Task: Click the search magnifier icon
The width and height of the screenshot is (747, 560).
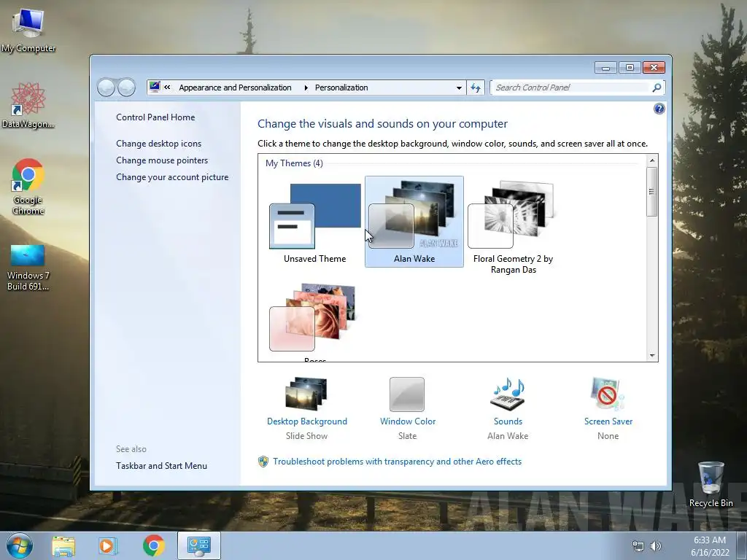Action: coord(657,87)
